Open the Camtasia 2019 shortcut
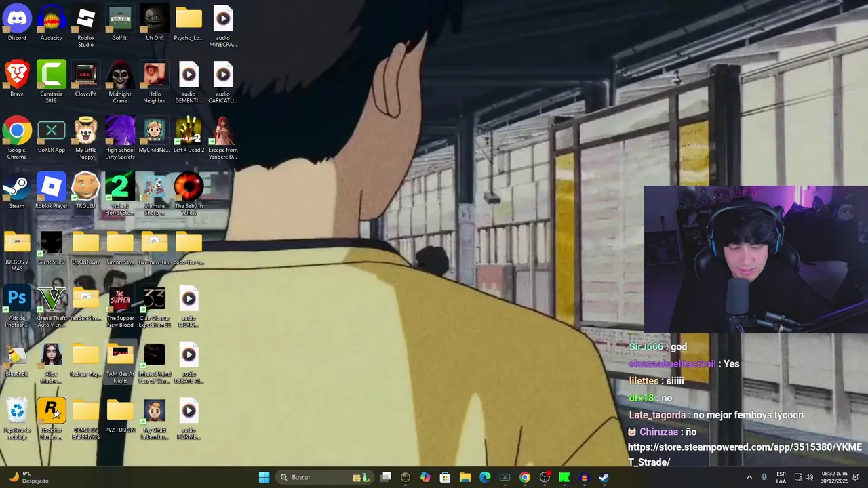 [x=52, y=83]
